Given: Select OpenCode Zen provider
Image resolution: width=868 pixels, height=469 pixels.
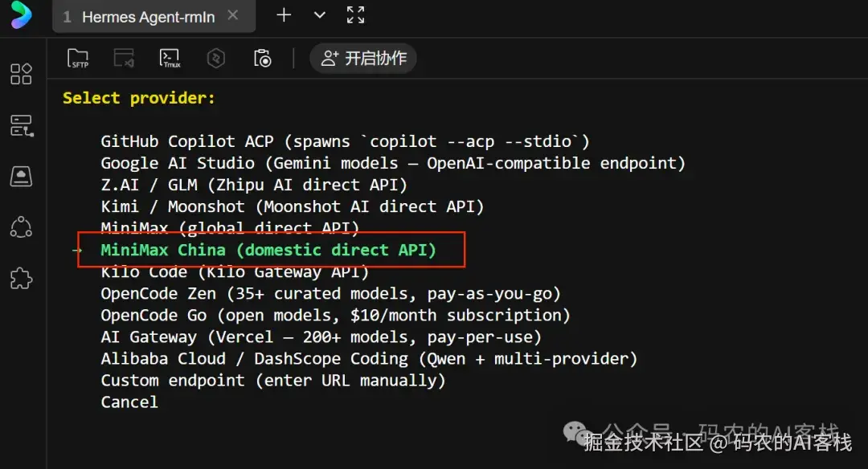Looking at the screenshot, I should pyautogui.click(x=330, y=294).
